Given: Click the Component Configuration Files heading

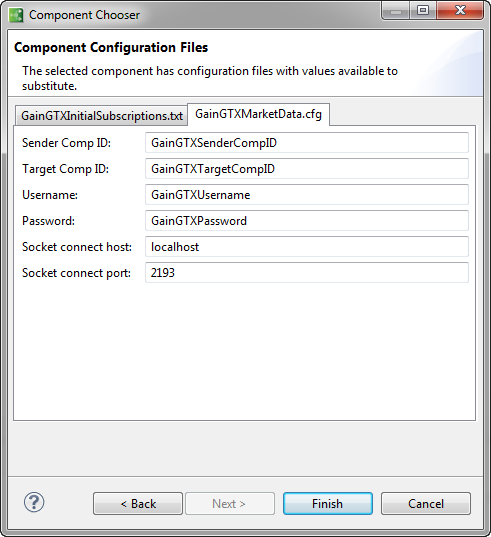Looking at the screenshot, I should [x=111, y=47].
